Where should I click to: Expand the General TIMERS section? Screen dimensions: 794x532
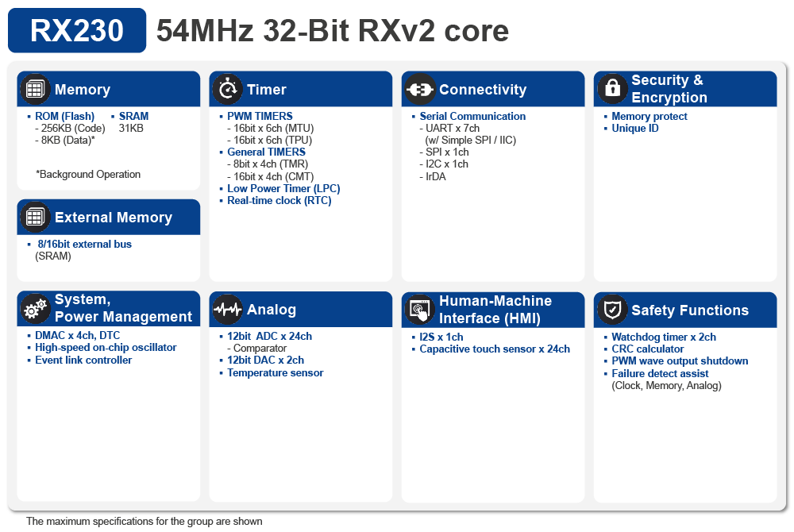point(266,152)
